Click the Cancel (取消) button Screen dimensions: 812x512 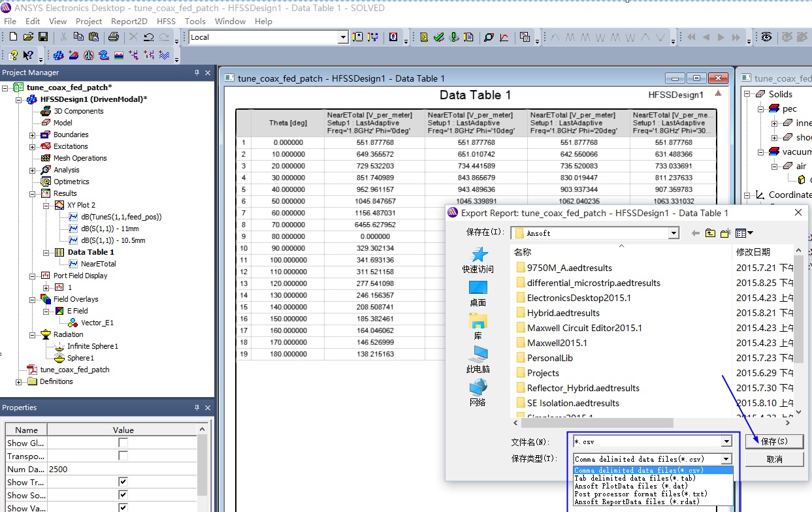[774, 459]
